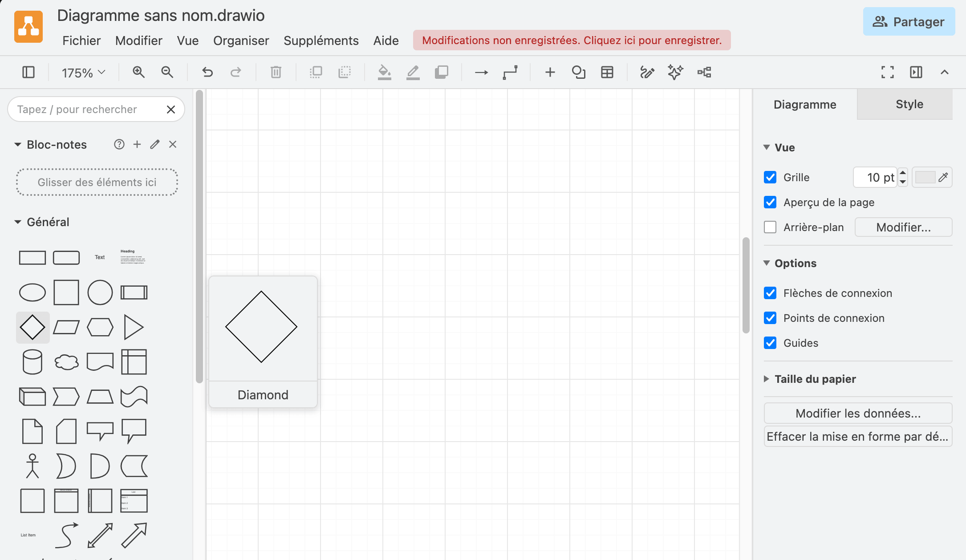This screenshot has height=560, width=966.
Task: Open the Fichier menu
Action: click(81, 41)
